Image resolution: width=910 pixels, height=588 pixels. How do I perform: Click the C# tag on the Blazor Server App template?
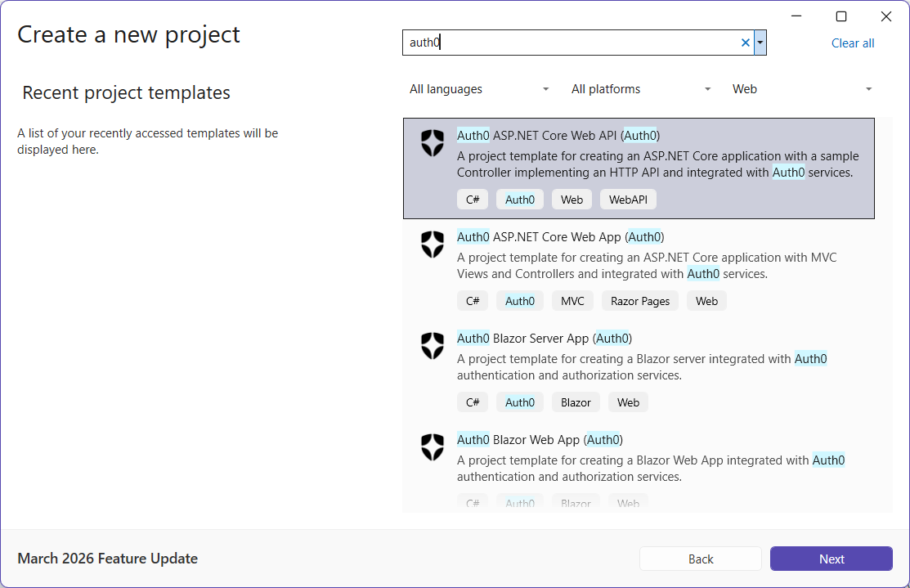(473, 402)
